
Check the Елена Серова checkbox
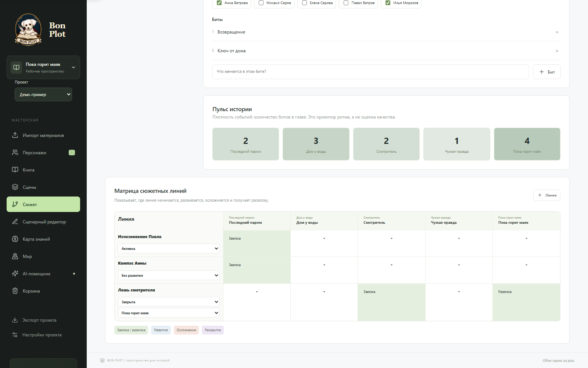(304, 3)
